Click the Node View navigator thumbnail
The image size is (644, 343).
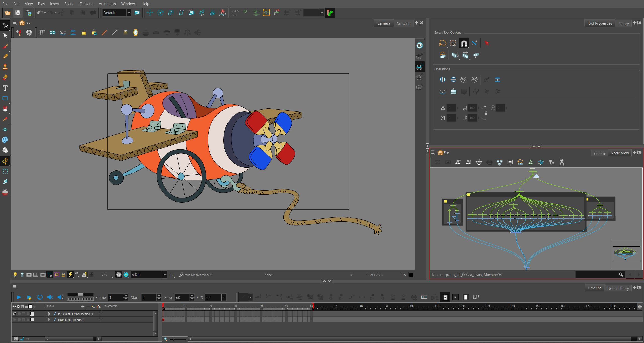(x=626, y=253)
